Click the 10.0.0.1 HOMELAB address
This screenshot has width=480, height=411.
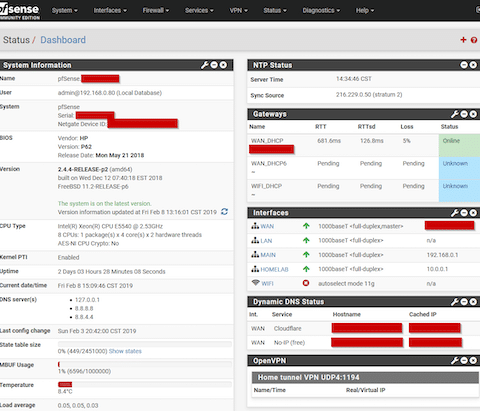coord(437,269)
